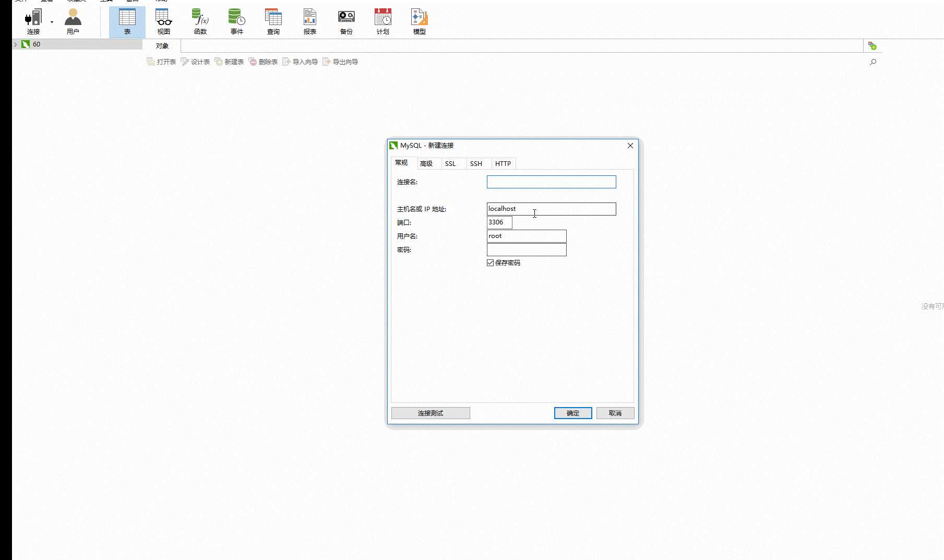This screenshot has height=560, width=944.
Task: Open the Import Wizard (导入向导)
Action: [300, 62]
